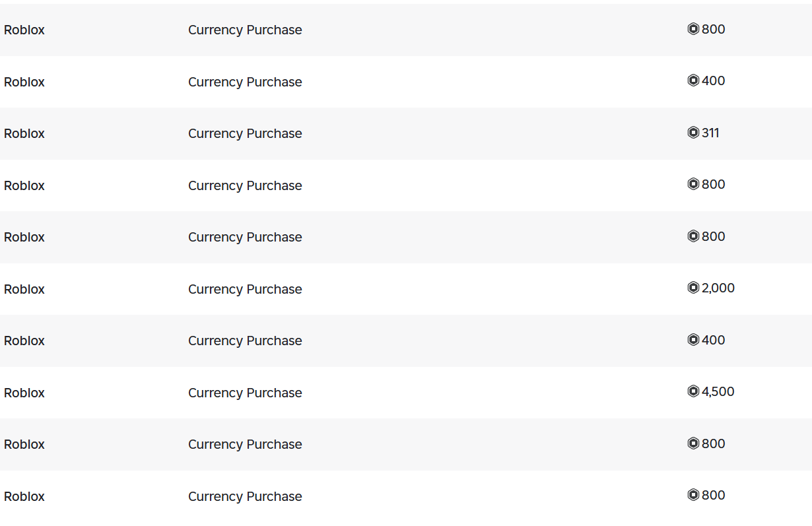Click Roblox in the very first row
The image size is (812, 526).
coord(24,30)
